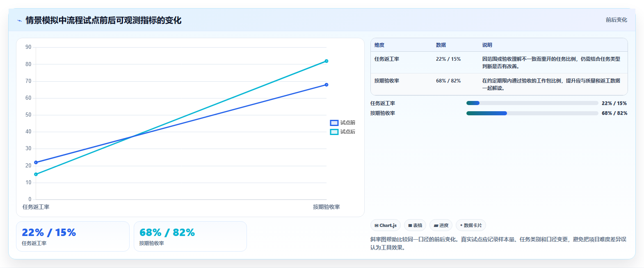Toggle the 试点前 legend color box
The image size is (644, 268).
coord(334,123)
